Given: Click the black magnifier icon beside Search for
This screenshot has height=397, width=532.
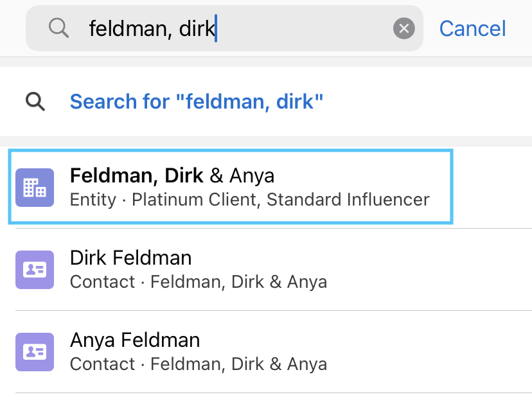Looking at the screenshot, I should [35, 101].
